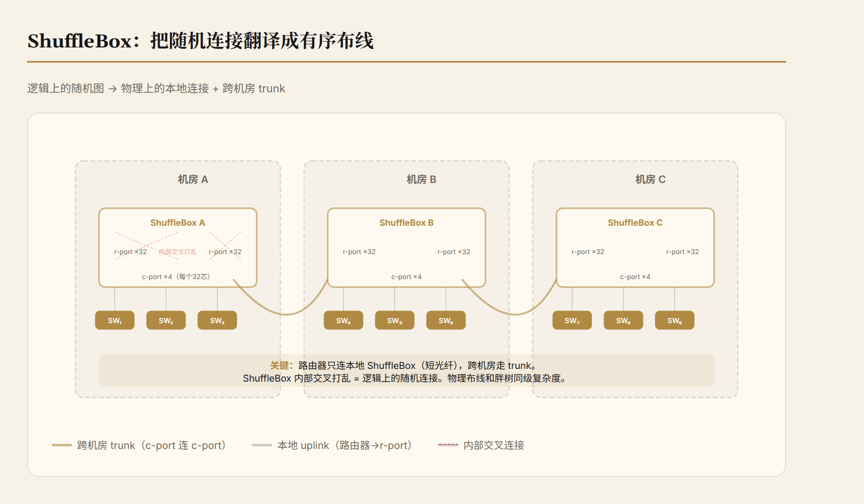Click the 内部交叉打乱 label in ShuffleBox A
Screen dimensions: 864x504
pyautogui.click(x=177, y=252)
